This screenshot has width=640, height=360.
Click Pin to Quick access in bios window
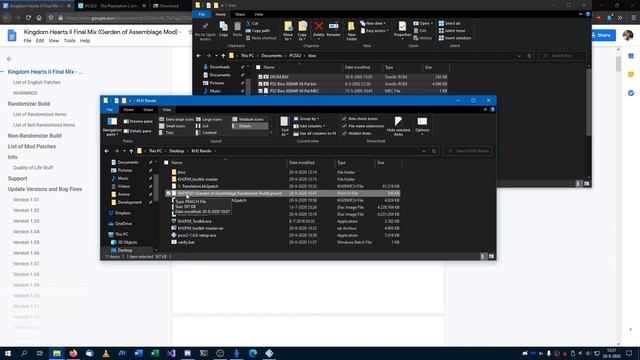[205, 31]
